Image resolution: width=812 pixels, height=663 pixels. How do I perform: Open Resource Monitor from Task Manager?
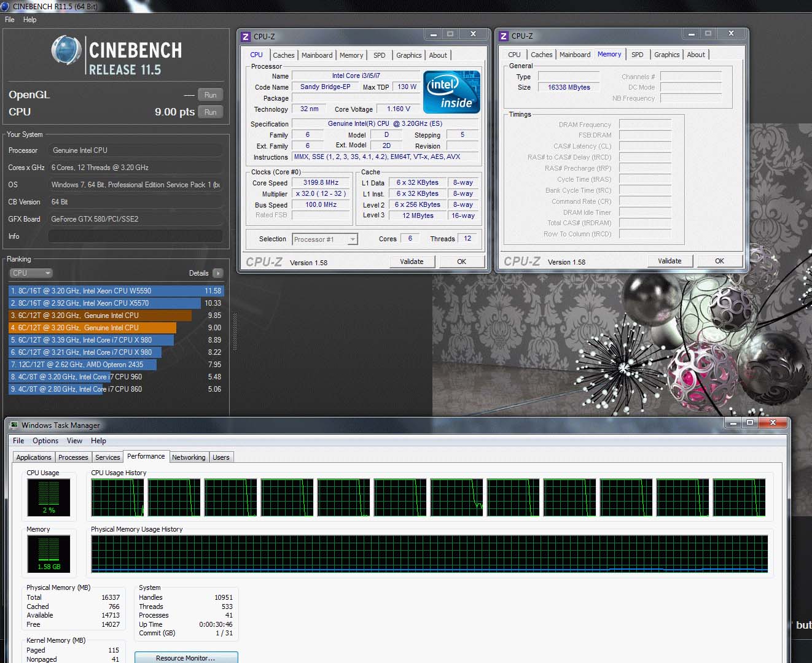click(x=185, y=657)
